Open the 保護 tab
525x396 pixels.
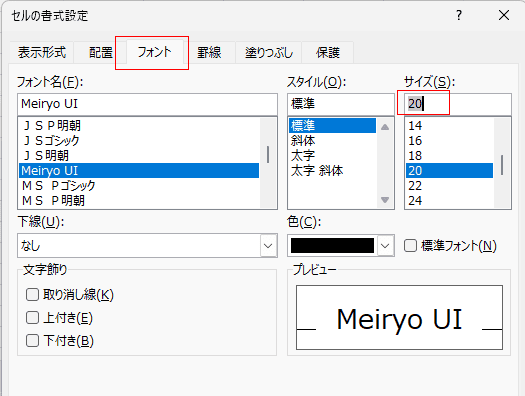point(328,52)
